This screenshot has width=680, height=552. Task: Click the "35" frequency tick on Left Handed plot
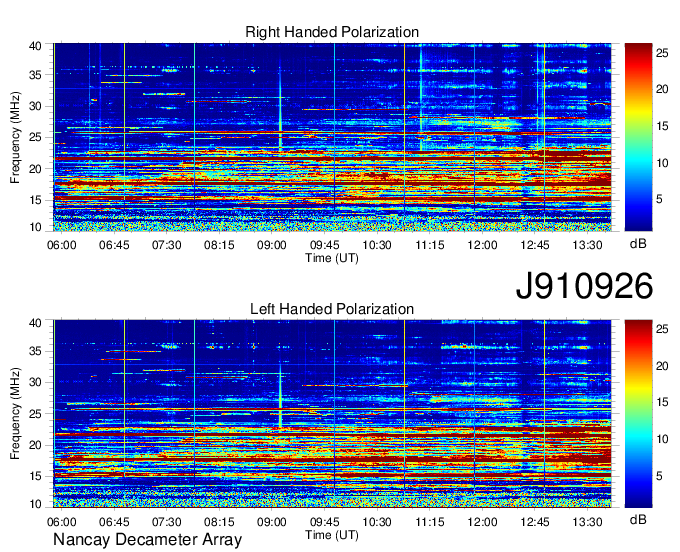coord(35,351)
